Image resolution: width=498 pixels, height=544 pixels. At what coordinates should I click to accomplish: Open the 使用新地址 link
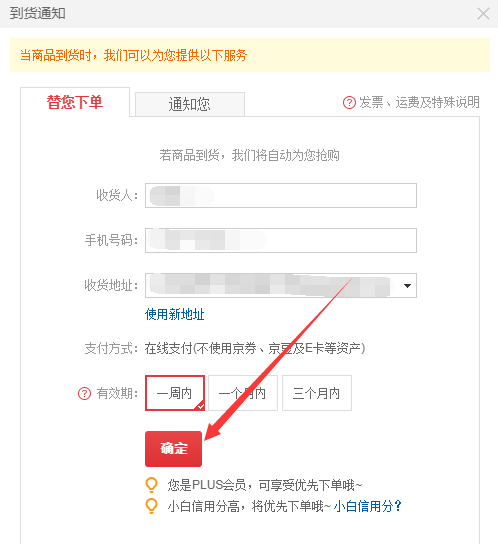175,314
